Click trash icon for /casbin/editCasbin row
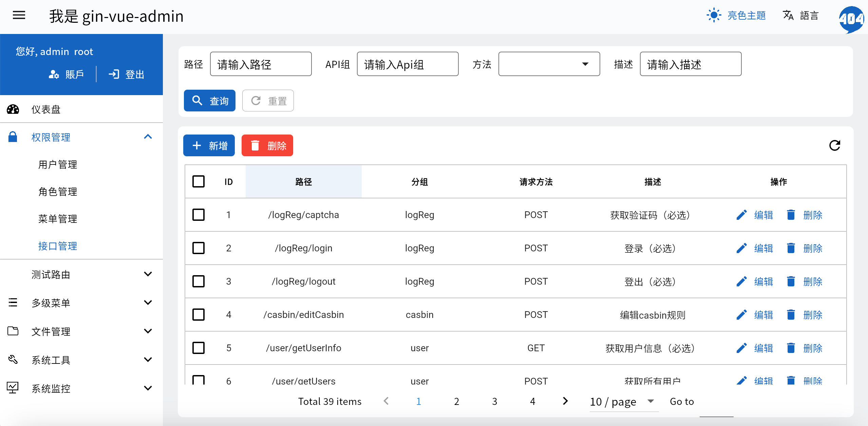868x426 pixels. coord(791,315)
